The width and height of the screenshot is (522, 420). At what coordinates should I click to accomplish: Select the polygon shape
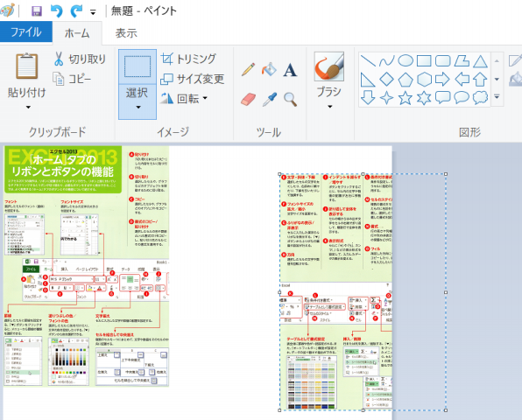point(462,61)
